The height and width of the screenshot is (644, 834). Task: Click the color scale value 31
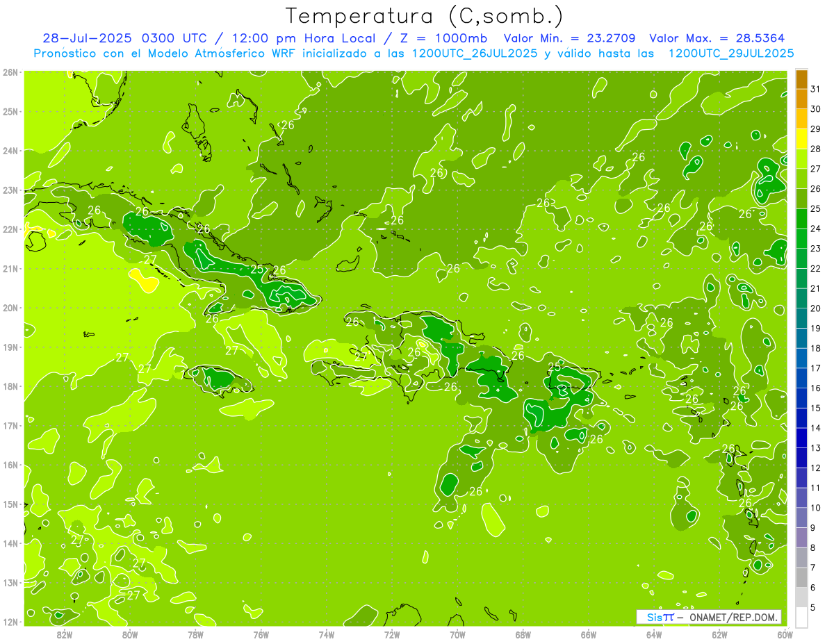816,88
